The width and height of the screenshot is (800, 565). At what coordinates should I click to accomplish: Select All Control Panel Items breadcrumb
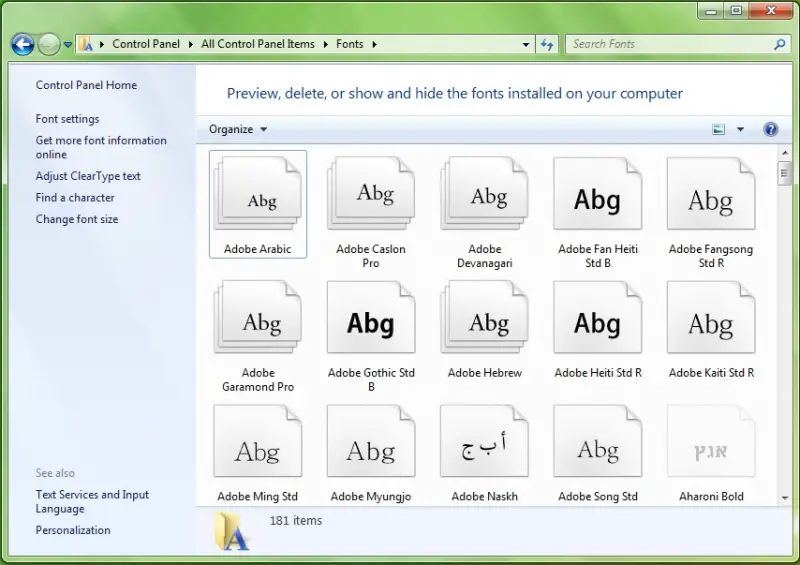click(x=258, y=44)
